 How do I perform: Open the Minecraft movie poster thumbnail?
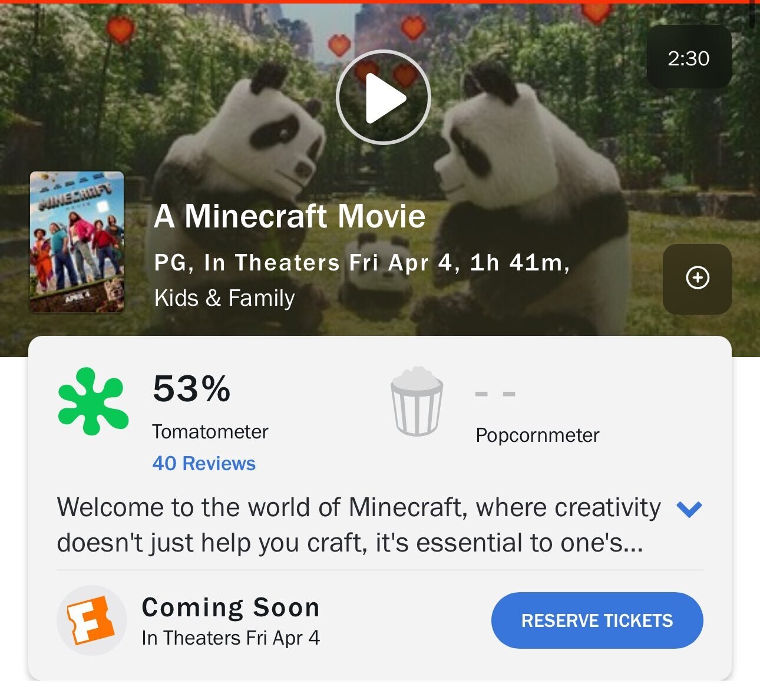tap(77, 242)
